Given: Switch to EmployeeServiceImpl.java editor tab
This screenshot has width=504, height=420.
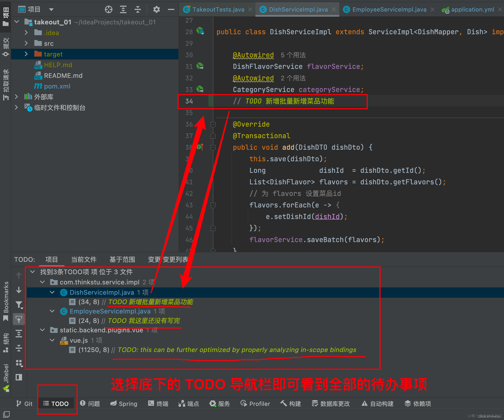Looking at the screenshot, I should (389, 10).
